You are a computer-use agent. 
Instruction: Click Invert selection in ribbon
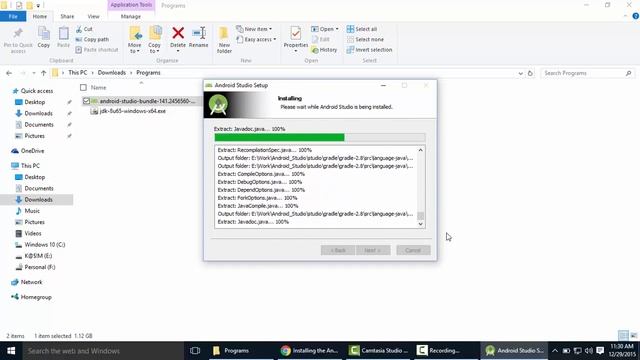[369, 50]
